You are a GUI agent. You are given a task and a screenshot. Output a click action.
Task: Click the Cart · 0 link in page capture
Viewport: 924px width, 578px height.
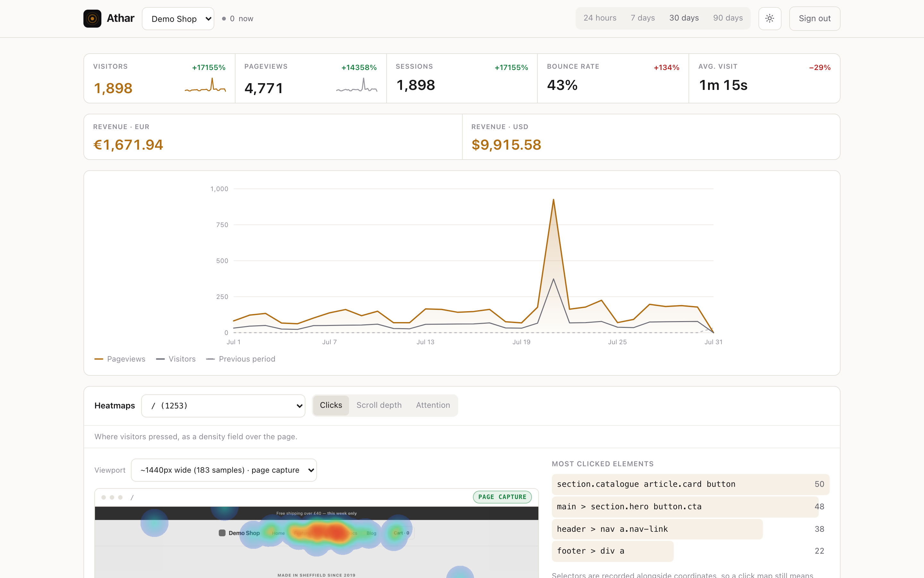[401, 533]
